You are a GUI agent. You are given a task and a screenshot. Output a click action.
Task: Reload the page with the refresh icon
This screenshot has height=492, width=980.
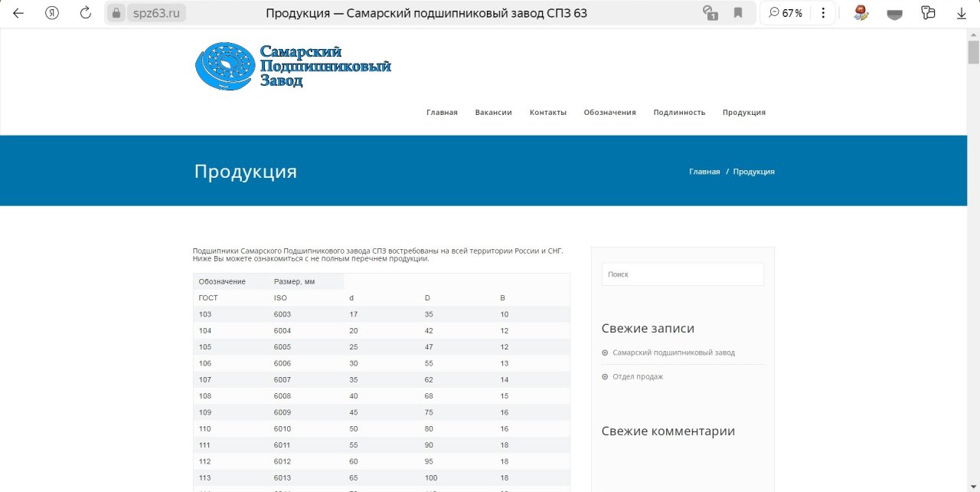point(86,13)
